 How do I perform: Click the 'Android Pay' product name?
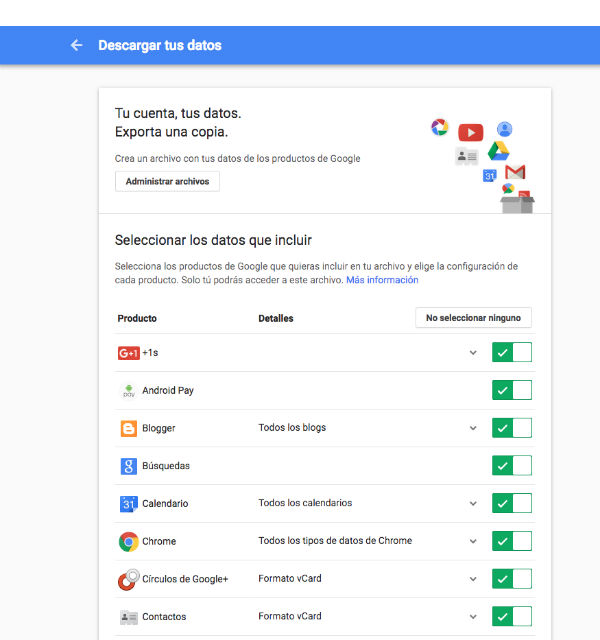[168, 391]
